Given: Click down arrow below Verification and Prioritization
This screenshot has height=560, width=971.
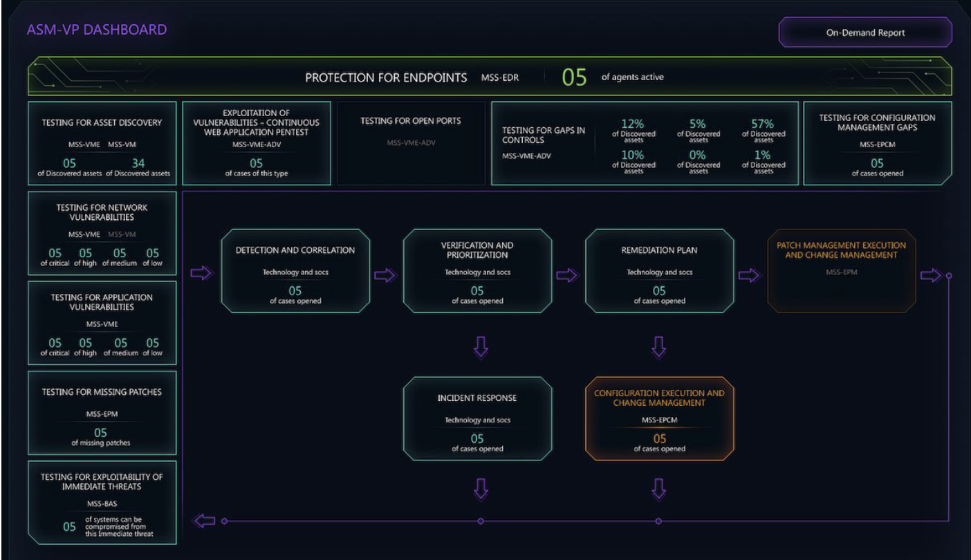Looking at the screenshot, I should (x=477, y=347).
